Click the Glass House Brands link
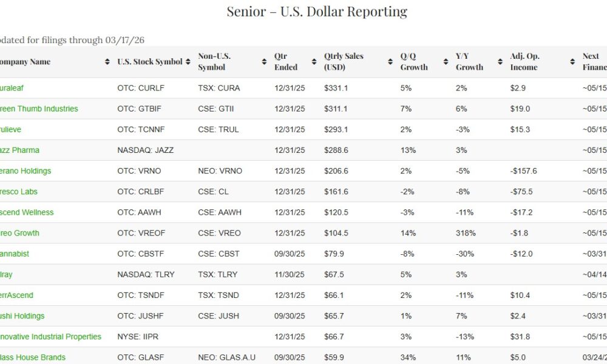The height and width of the screenshot is (364, 607). pos(33,357)
